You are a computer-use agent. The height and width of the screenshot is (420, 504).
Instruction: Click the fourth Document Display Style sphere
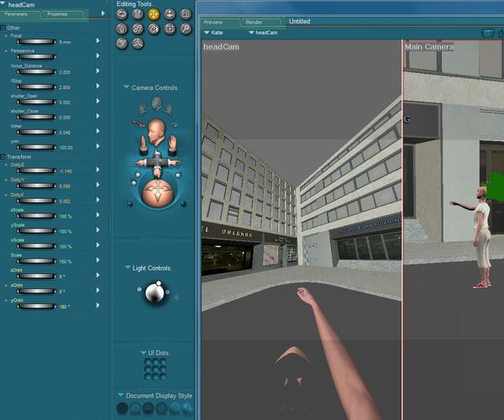point(161,408)
